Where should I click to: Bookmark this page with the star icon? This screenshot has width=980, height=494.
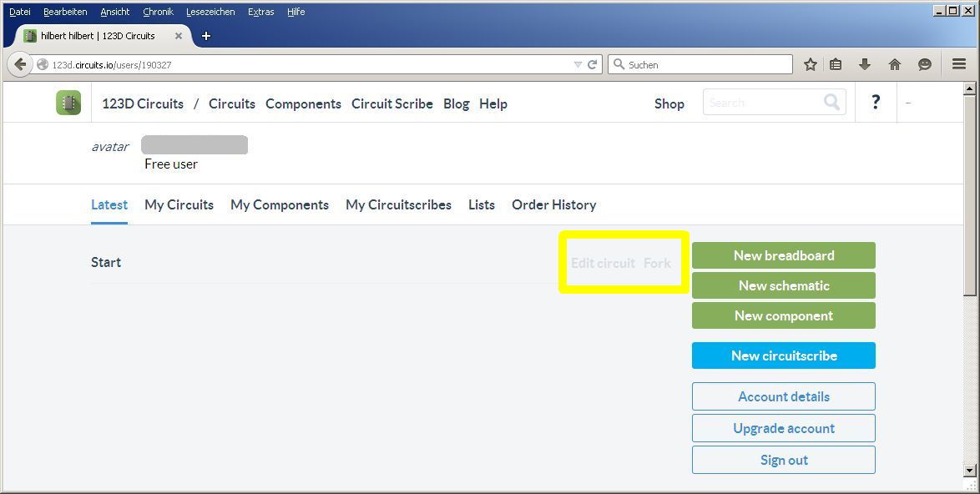[x=811, y=64]
